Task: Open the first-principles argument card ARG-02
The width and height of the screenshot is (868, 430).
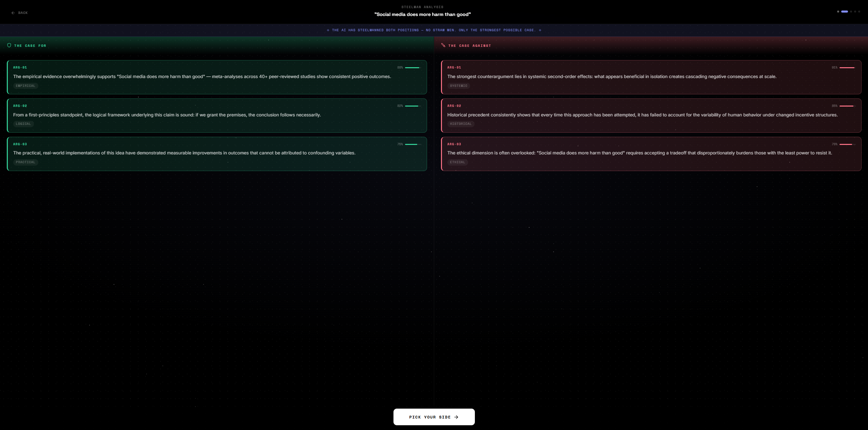Action: coord(216,115)
